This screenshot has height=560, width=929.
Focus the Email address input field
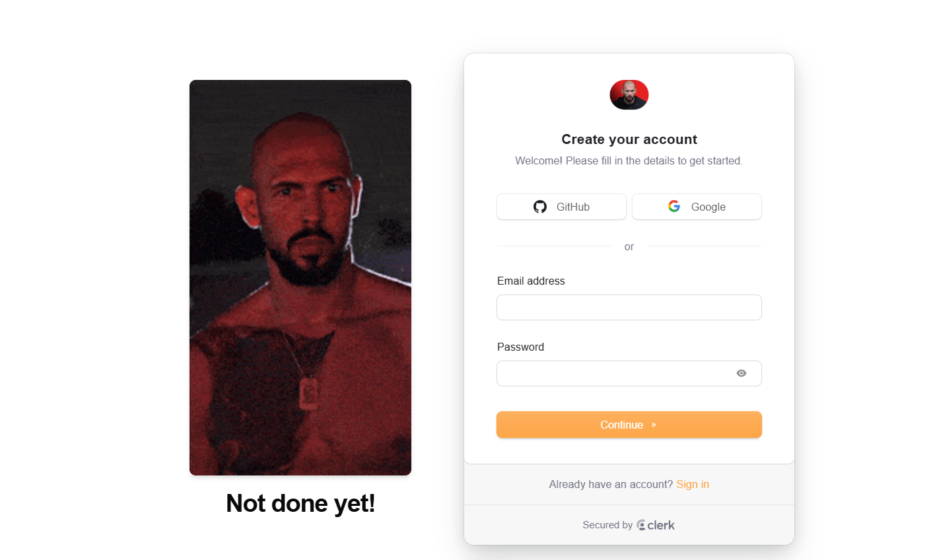pyautogui.click(x=629, y=307)
